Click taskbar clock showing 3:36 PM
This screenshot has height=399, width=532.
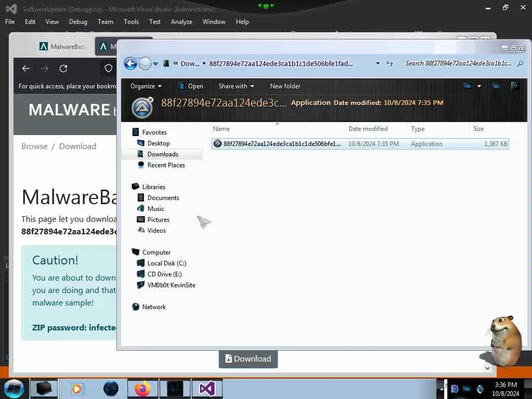[506, 389]
